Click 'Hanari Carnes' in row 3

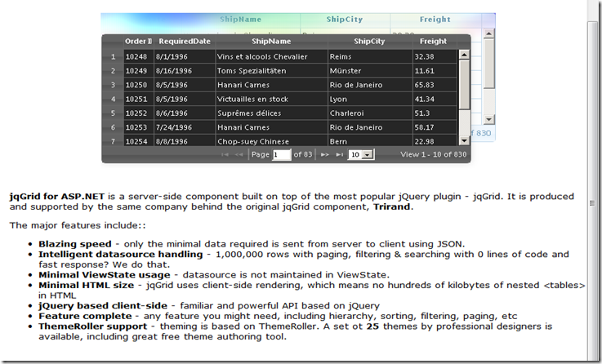point(272,85)
